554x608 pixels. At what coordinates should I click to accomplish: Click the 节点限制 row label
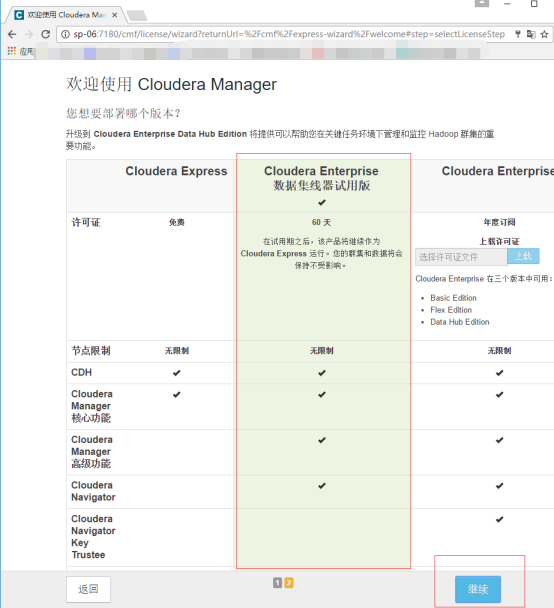click(x=91, y=351)
